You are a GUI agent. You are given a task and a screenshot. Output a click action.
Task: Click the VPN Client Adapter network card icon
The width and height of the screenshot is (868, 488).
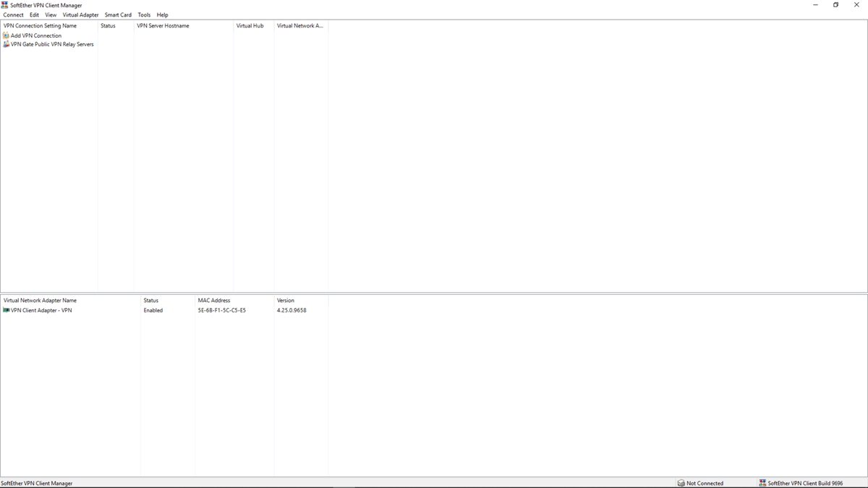[x=7, y=310]
